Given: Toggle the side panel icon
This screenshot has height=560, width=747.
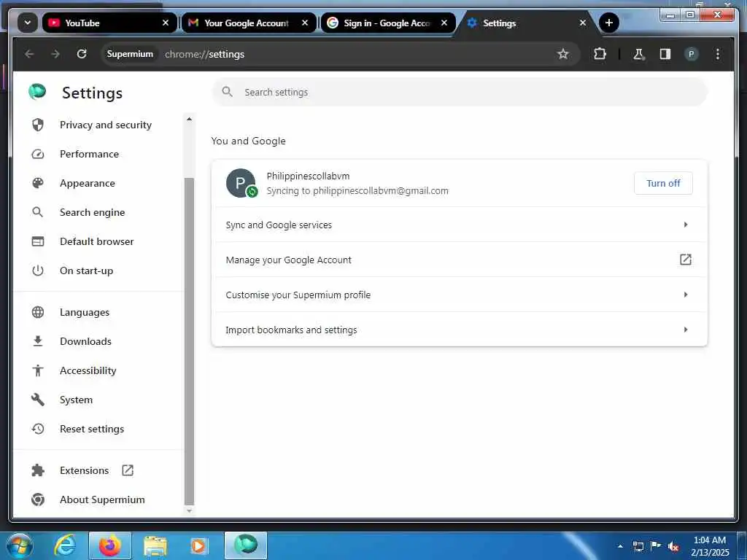Looking at the screenshot, I should tap(665, 54).
